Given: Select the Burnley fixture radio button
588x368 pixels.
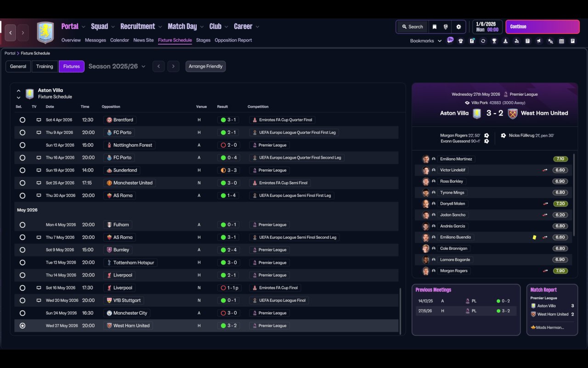Looking at the screenshot, I should (x=23, y=250).
